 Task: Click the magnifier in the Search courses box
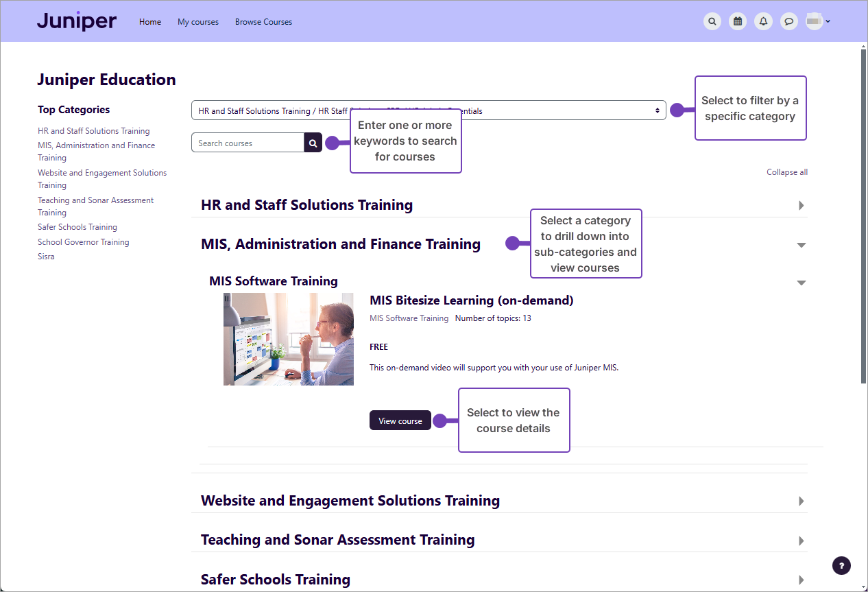tap(313, 142)
